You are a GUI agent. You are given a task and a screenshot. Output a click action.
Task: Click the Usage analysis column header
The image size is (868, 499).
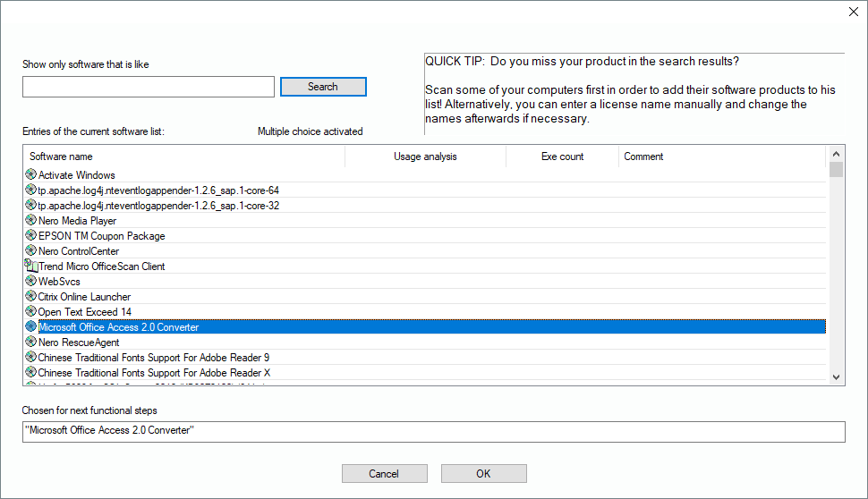425,156
